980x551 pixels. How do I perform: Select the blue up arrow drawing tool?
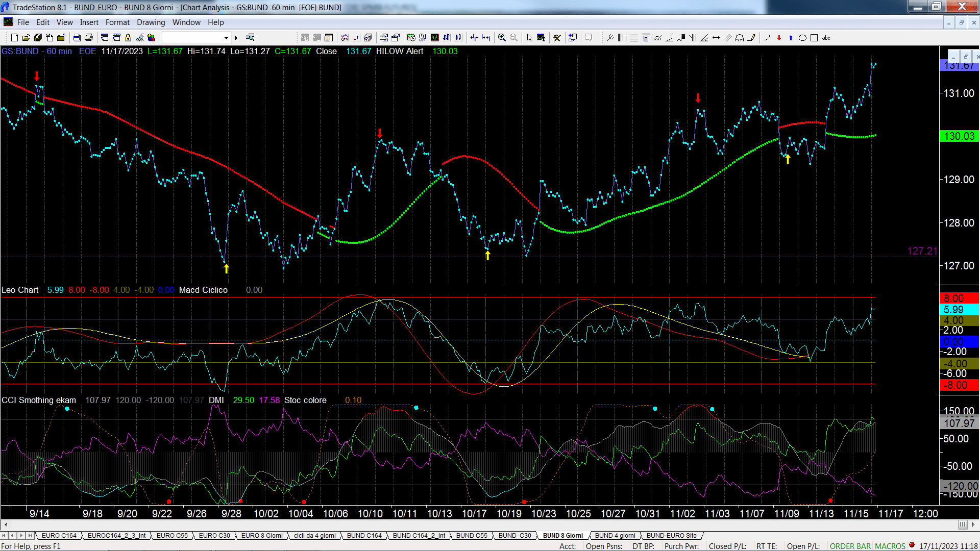[791, 38]
